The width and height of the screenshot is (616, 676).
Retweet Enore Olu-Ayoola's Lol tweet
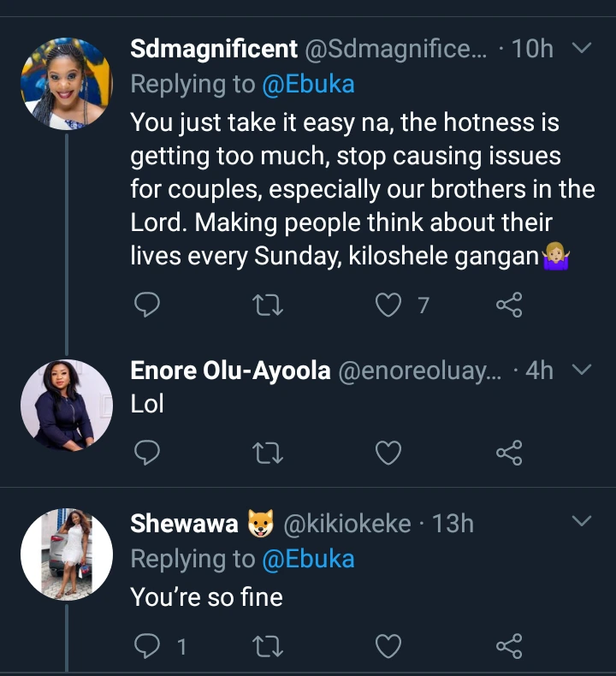coord(269,453)
